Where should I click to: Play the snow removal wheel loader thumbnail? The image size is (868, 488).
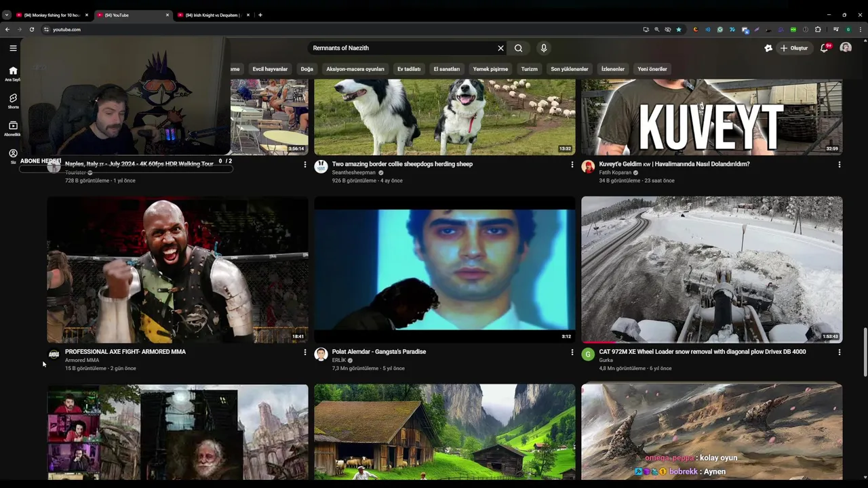pyautogui.click(x=712, y=270)
